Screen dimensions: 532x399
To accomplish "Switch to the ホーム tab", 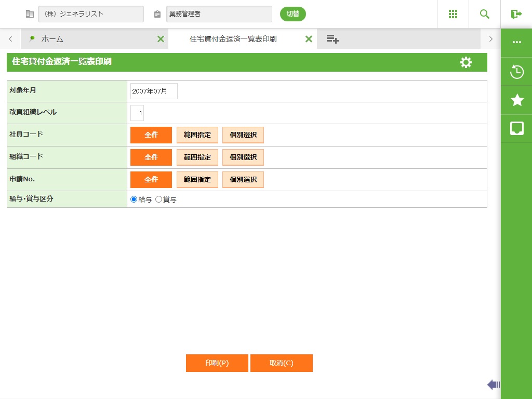I will (52, 39).
